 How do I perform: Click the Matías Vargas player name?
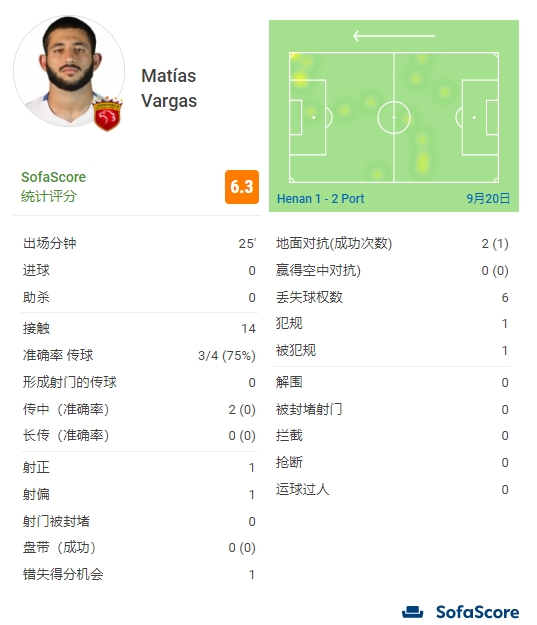tap(169, 88)
